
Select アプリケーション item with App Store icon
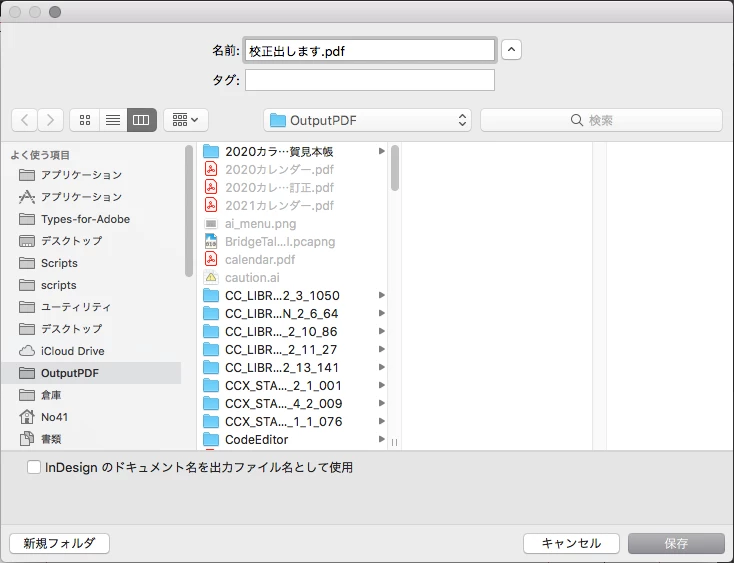pyautogui.click(x=91, y=197)
